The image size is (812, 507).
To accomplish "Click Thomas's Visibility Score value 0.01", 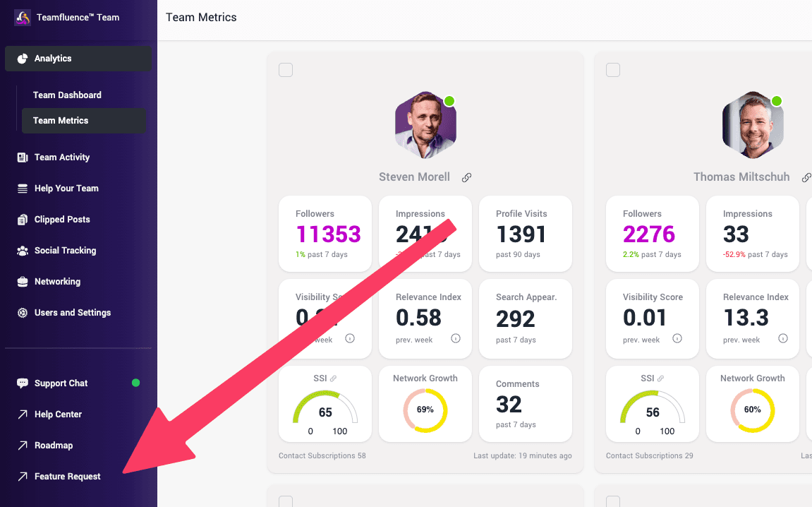I will click(x=644, y=318).
